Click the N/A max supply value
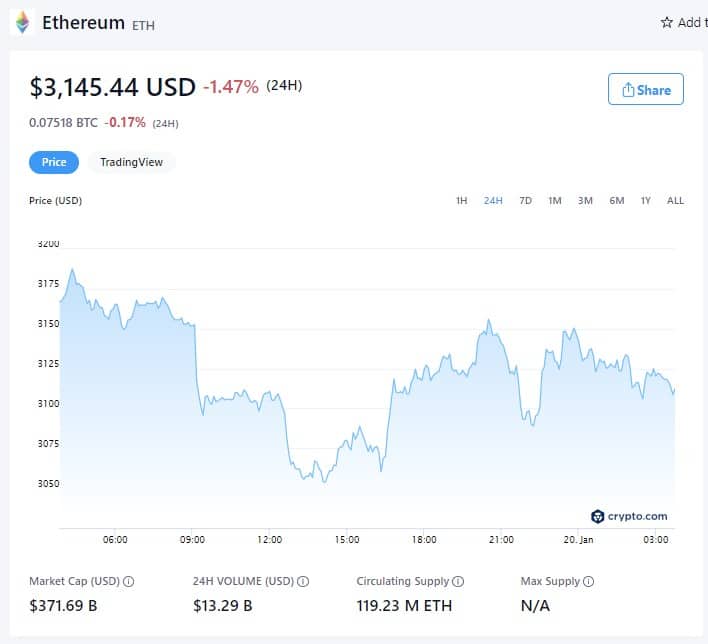The height and width of the screenshot is (644, 708). coord(535,606)
